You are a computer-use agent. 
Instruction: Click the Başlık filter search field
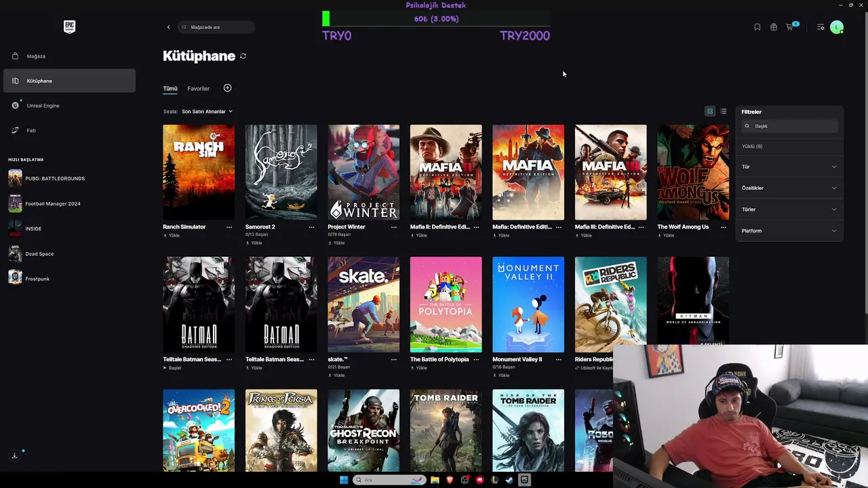pos(789,126)
